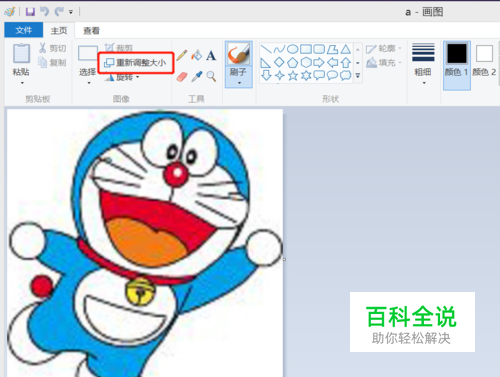Screen dimensions: 500x377
Task: Expand the 粘贴 paste dropdown arrow
Action: pyautogui.click(x=22, y=83)
